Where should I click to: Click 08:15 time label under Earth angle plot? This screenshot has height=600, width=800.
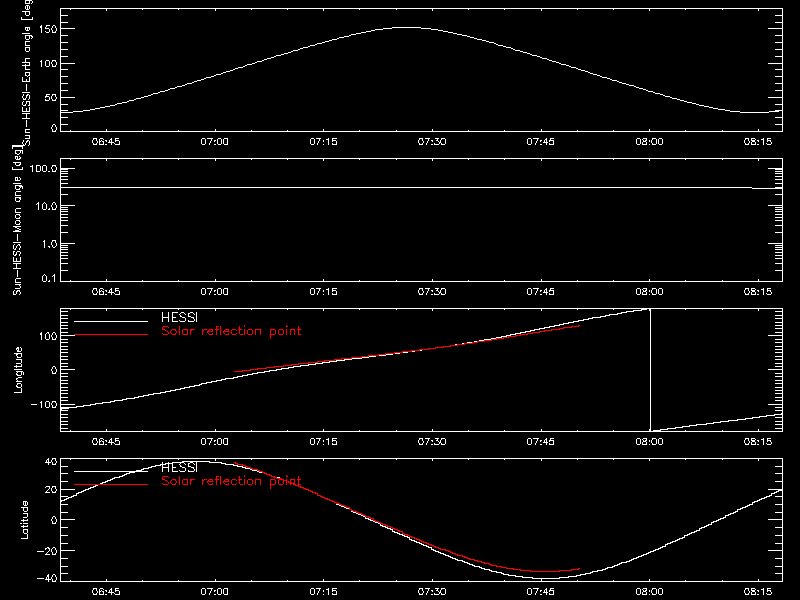[x=758, y=142]
